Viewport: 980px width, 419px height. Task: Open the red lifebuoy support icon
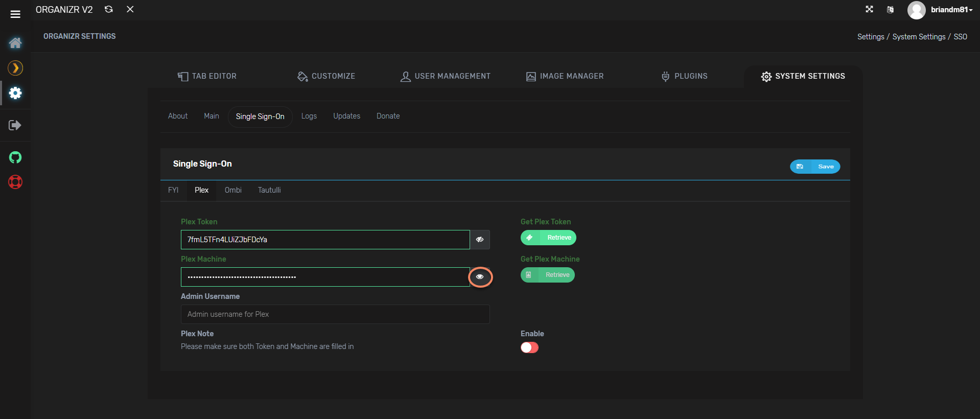click(15, 182)
